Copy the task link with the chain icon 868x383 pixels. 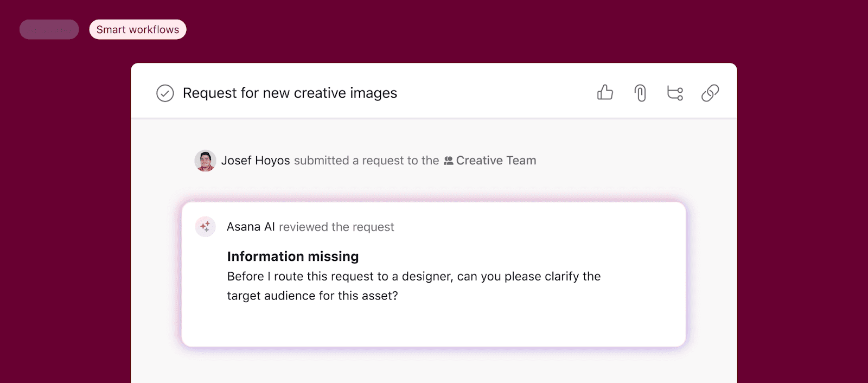710,93
